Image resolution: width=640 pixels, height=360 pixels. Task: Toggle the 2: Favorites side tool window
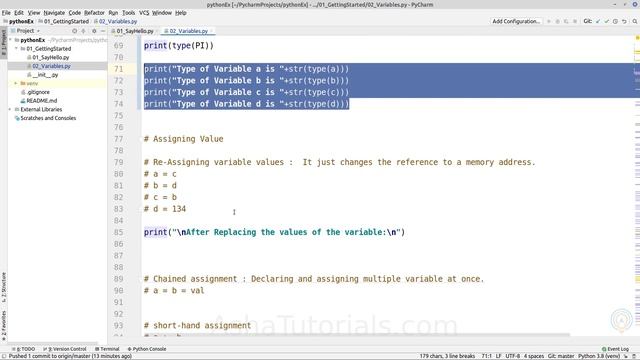pyautogui.click(x=4, y=325)
